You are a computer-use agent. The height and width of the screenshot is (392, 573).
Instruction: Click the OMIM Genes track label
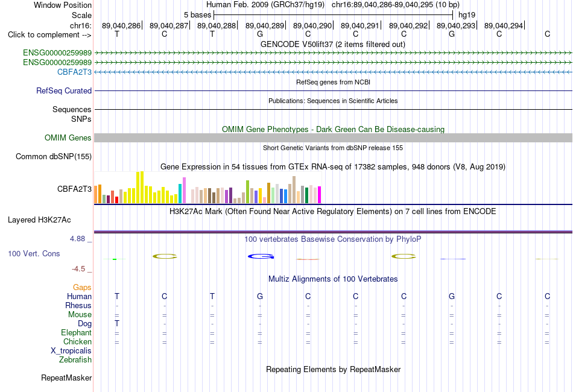(68, 138)
